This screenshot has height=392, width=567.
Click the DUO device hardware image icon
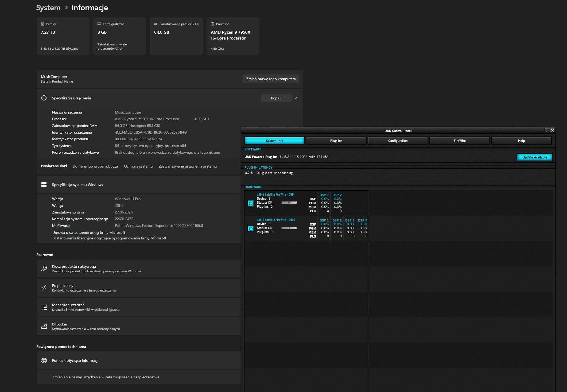289,203
